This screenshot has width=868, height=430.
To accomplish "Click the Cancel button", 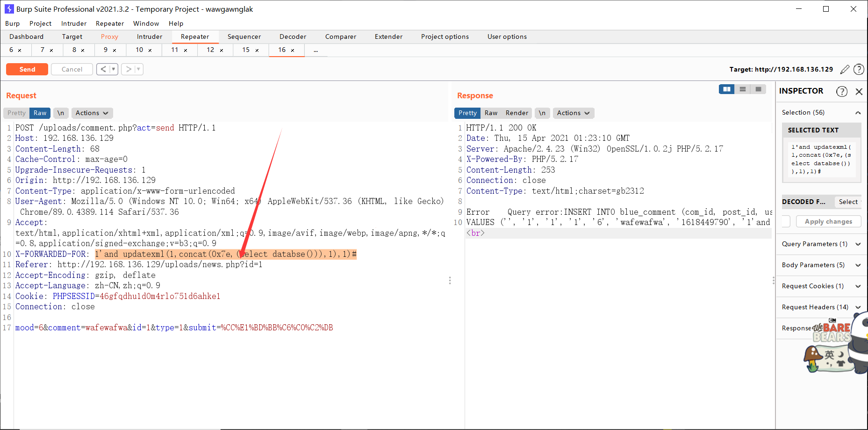I will click(x=72, y=69).
